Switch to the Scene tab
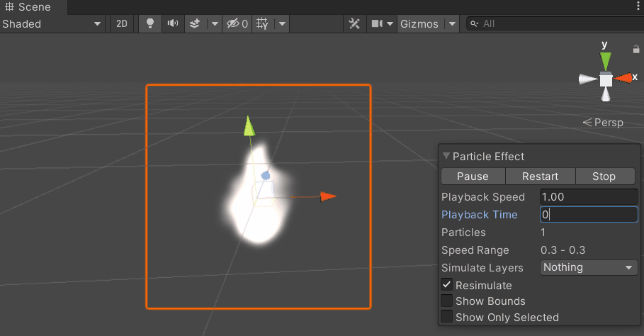Viewport: 644px width, 336px height. point(33,7)
